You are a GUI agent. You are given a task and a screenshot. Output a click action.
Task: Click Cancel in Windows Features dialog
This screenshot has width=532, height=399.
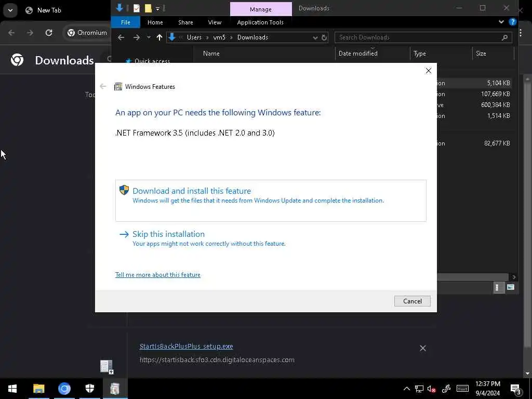[x=412, y=301]
